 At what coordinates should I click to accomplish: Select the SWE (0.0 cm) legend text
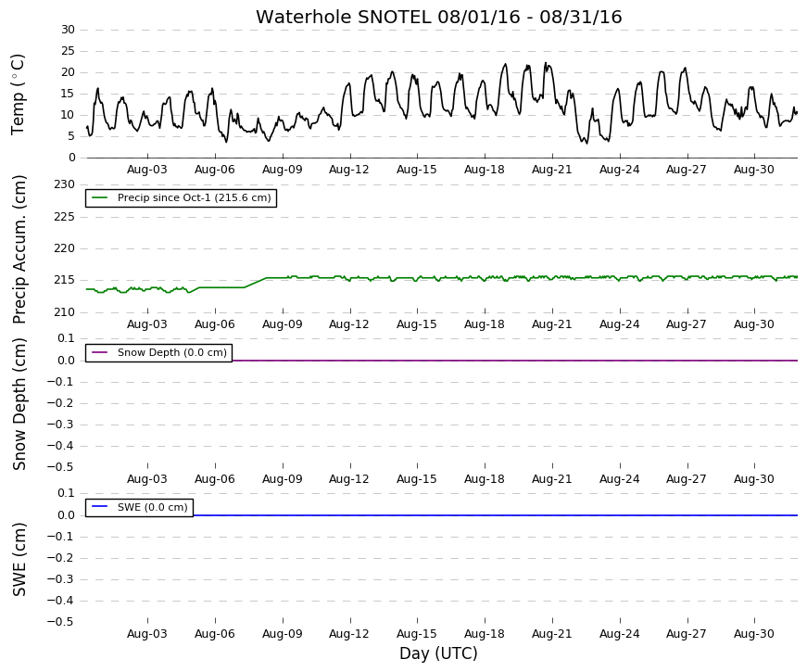[x=152, y=507]
